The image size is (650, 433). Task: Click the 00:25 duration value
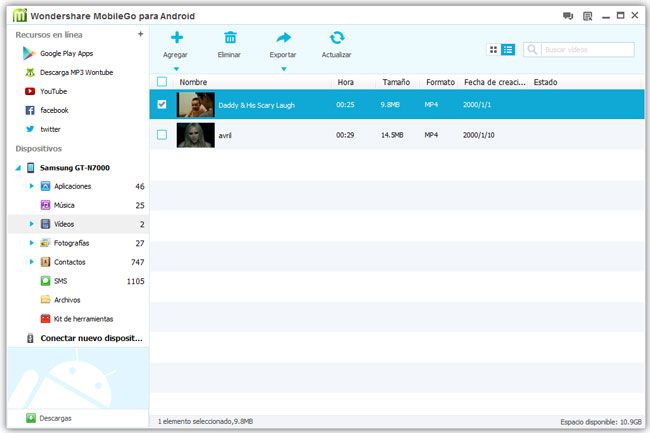[345, 105]
